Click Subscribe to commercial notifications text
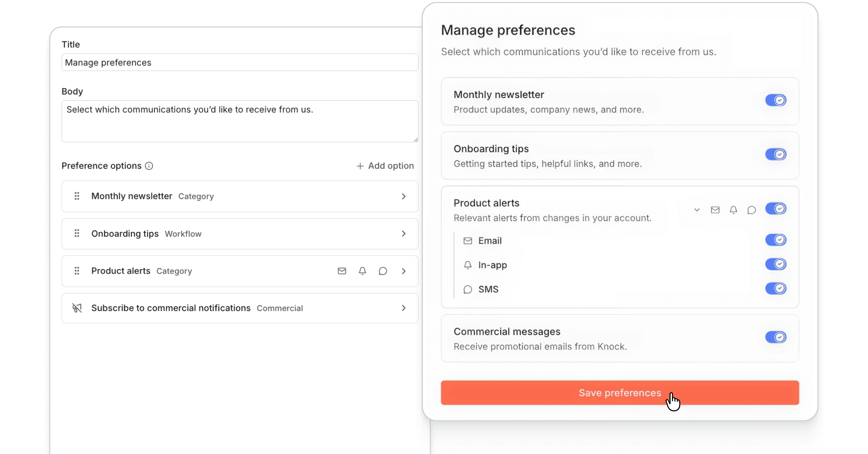Screen dimensions: 868x454 point(171,308)
